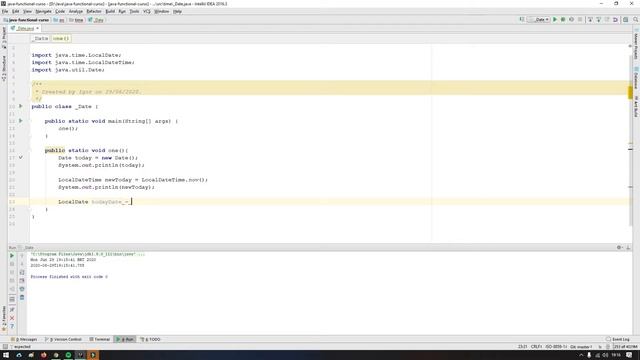Open the Analyze menu
The height and width of the screenshot is (360, 640).
(76, 11)
